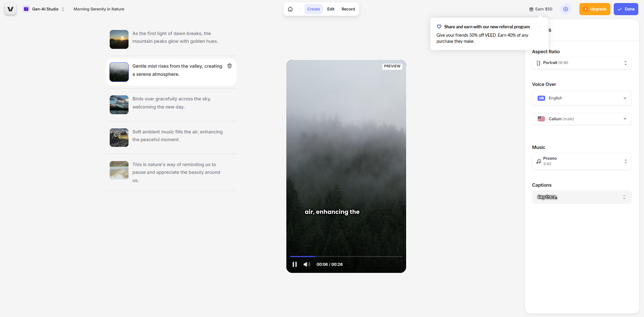Switch to the Record tab
Image resolution: width=644 pixels, height=317 pixels.
tap(348, 9)
